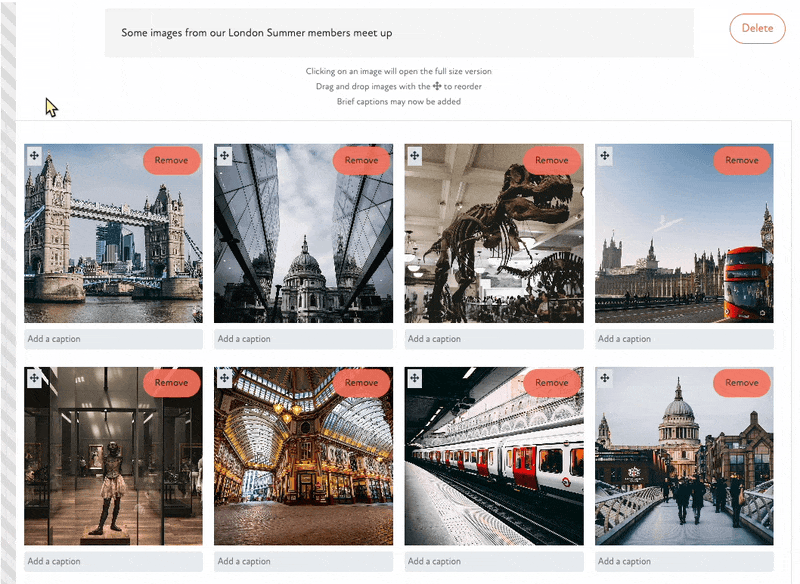This screenshot has width=800, height=584.
Task: Open full size St Paul's bridge image
Action: [684, 470]
